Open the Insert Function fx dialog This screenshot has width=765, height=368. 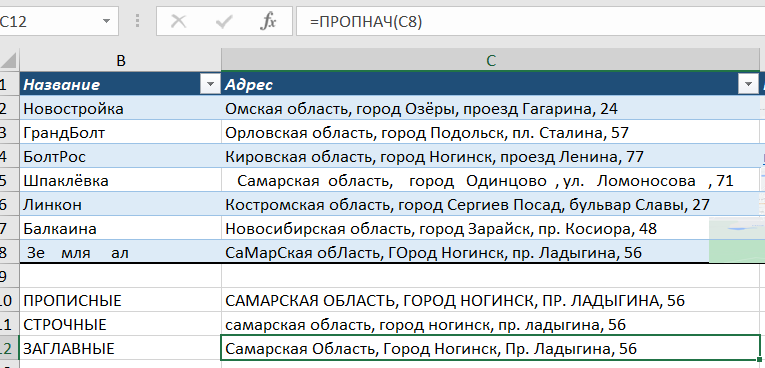pos(268,21)
